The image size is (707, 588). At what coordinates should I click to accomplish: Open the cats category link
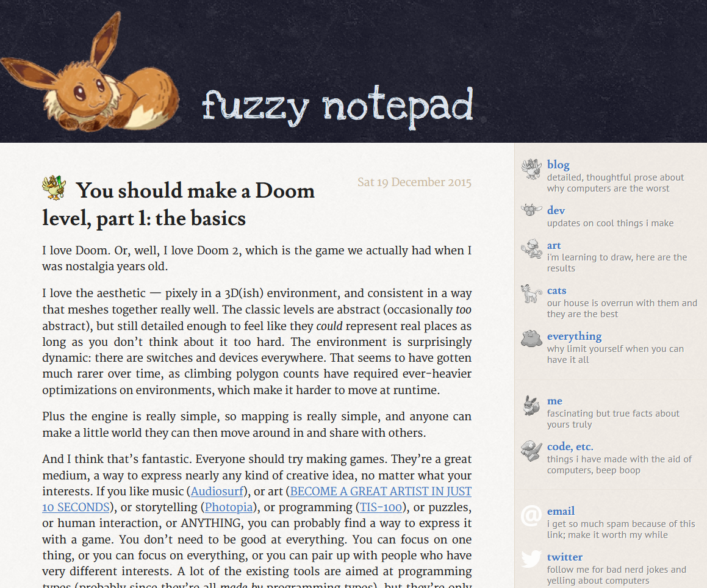[x=557, y=290]
